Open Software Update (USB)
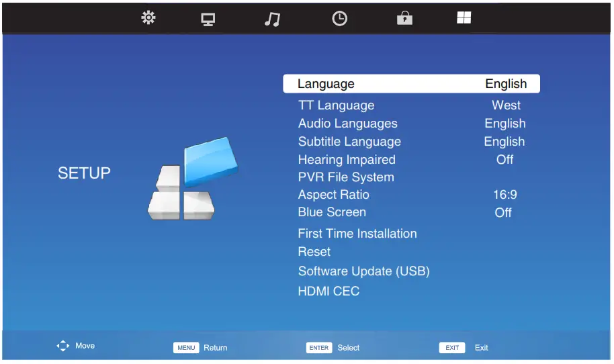 pyautogui.click(x=364, y=271)
